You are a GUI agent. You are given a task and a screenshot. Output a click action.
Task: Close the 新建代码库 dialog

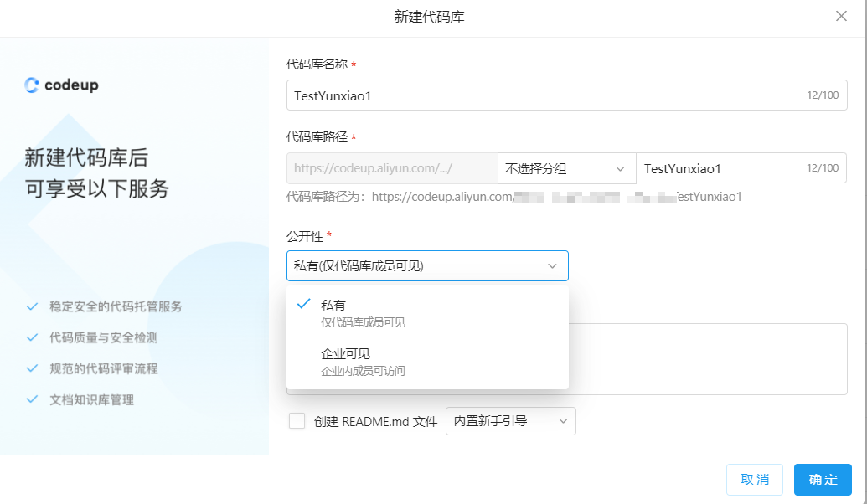point(841,16)
